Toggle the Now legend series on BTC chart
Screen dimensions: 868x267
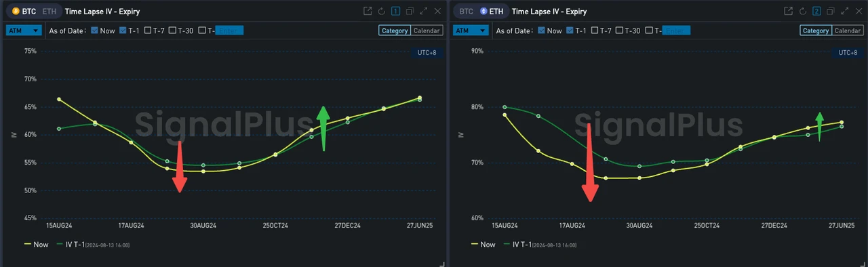click(37, 245)
